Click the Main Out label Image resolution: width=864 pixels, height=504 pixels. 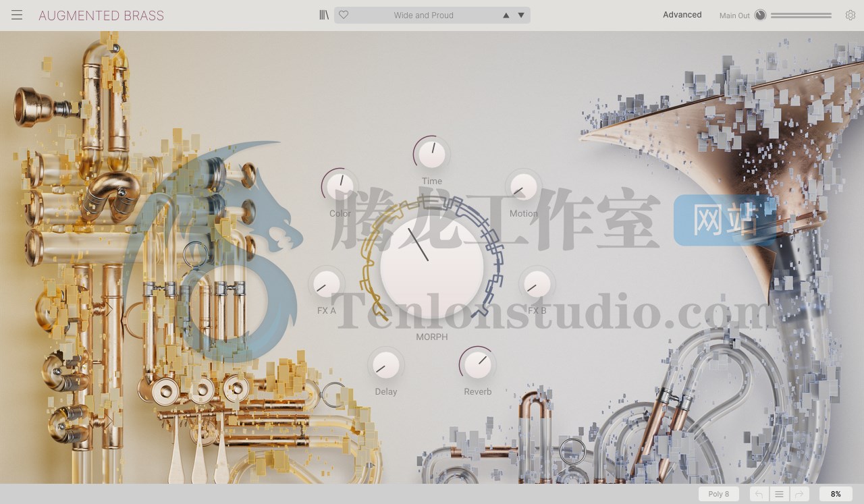pos(734,16)
